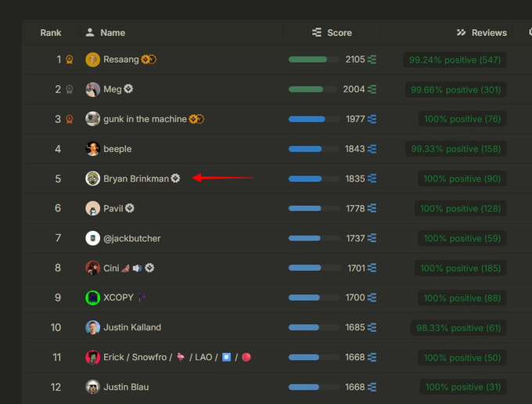Open Meg's profile avatar

(92, 89)
